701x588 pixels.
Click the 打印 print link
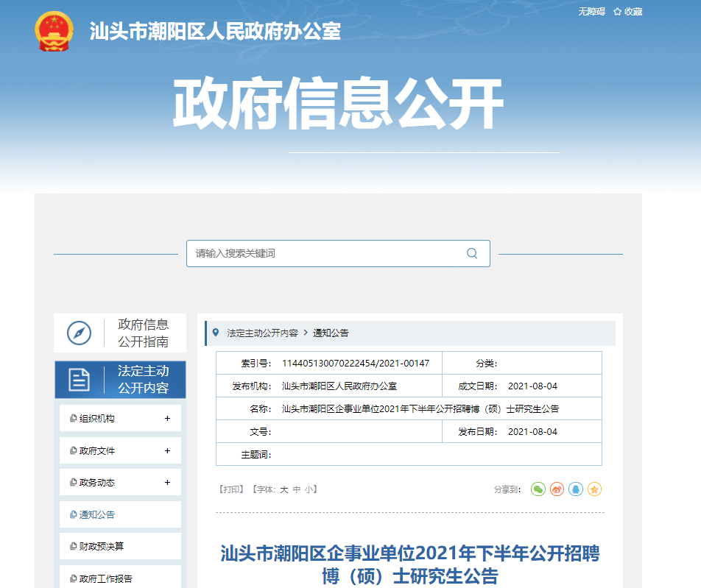[x=231, y=489]
